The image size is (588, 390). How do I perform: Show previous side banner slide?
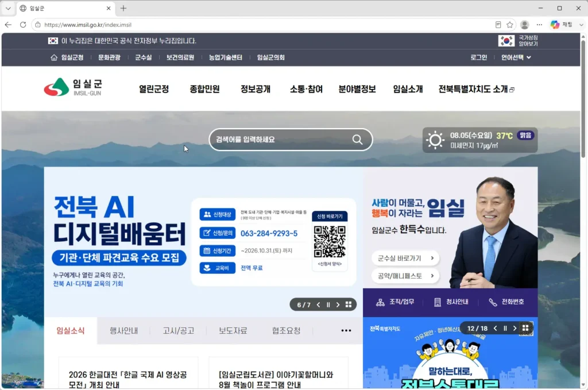point(496,329)
